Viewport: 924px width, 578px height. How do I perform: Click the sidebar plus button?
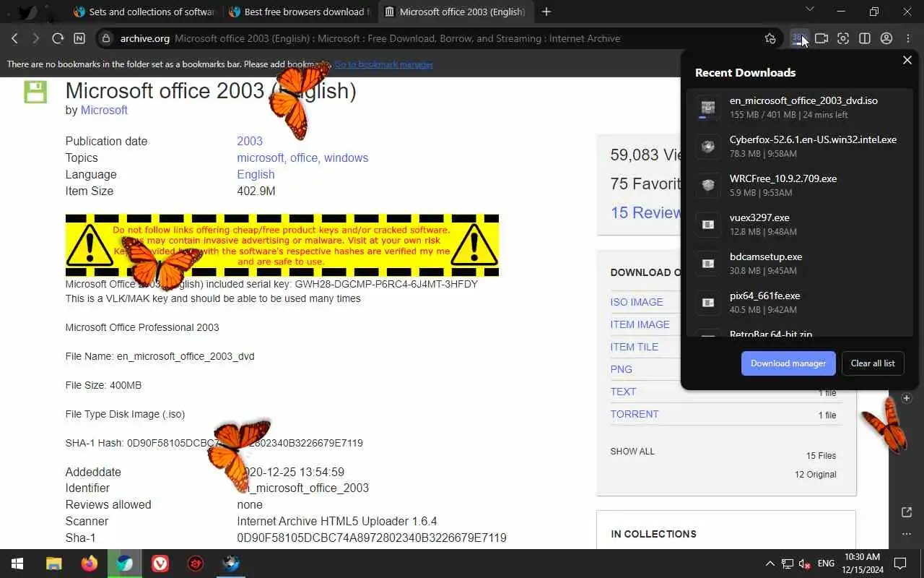(907, 398)
